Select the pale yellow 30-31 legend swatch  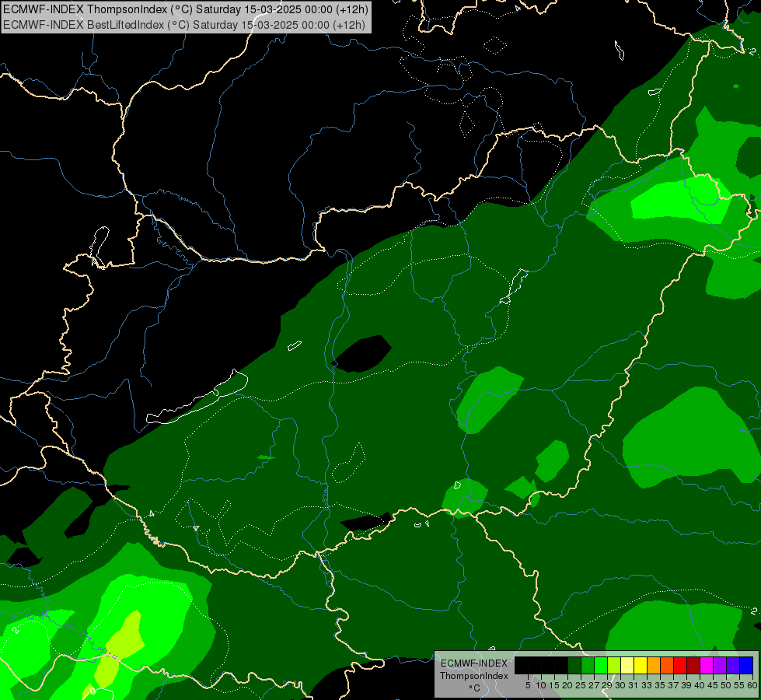pyautogui.click(x=627, y=665)
